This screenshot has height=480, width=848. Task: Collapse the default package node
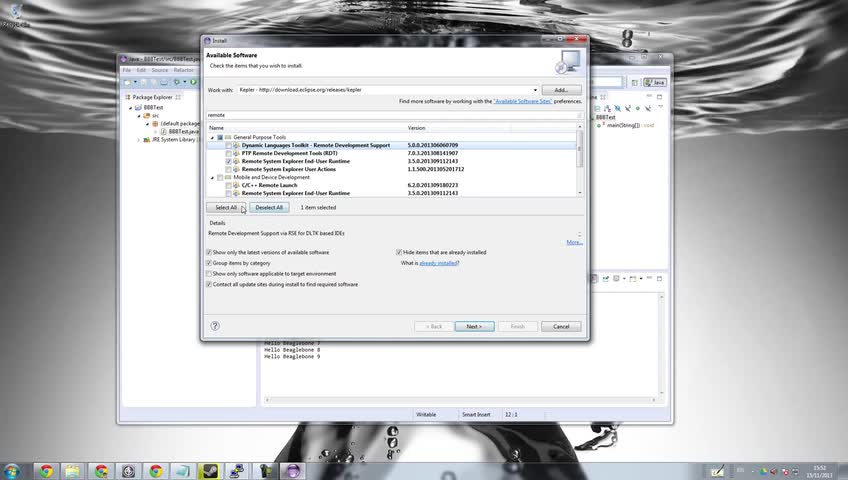coord(147,124)
